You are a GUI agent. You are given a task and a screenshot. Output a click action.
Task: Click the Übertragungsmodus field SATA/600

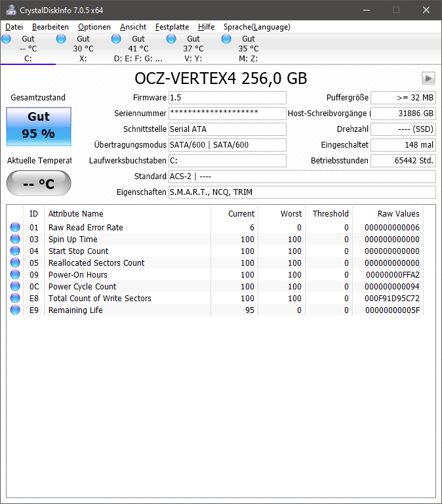(228, 145)
